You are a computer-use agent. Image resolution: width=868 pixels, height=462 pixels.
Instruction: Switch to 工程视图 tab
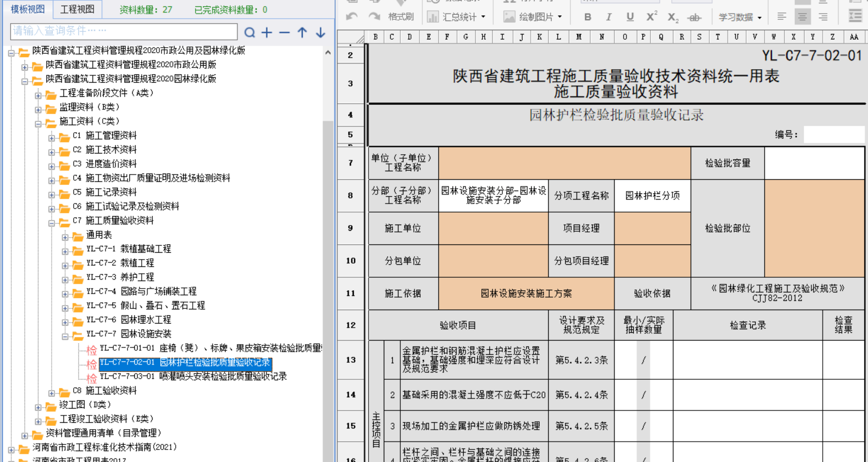pyautogui.click(x=78, y=9)
